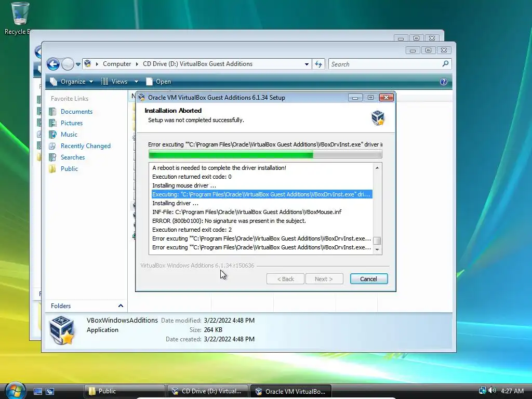This screenshot has width=532, height=399.
Task: Expand the Views dropdown arrow
Action: (136, 82)
